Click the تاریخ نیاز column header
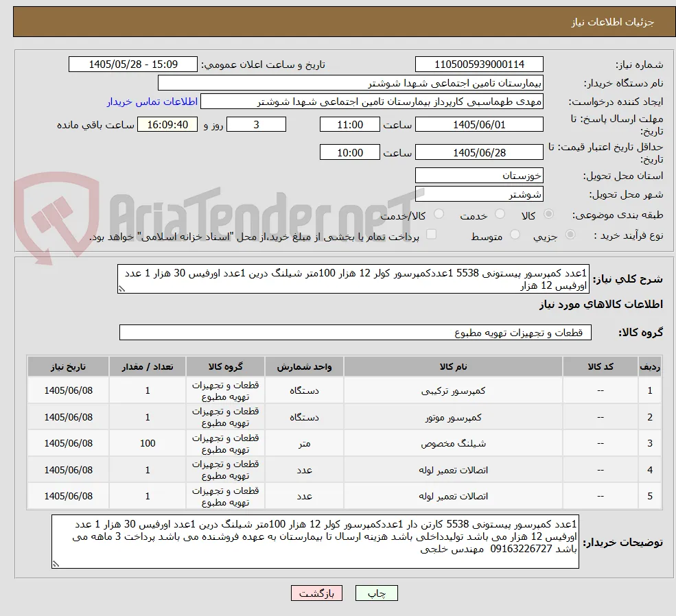This screenshot has height=616, width=676. (68, 366)
